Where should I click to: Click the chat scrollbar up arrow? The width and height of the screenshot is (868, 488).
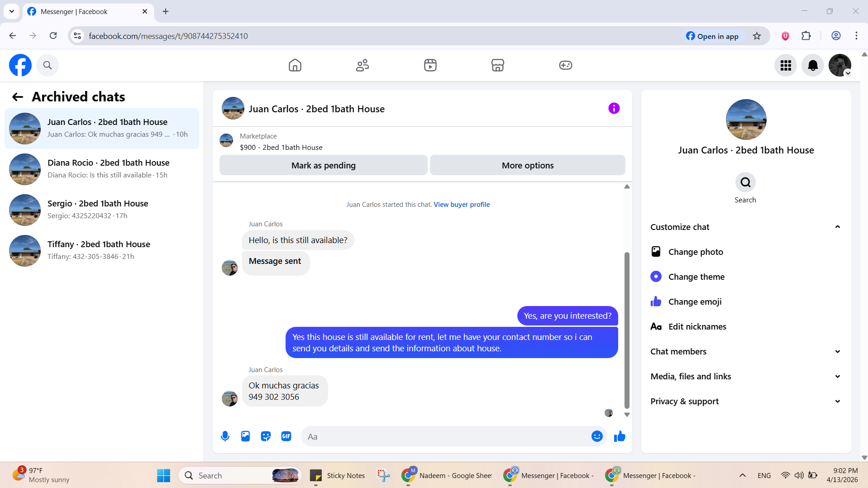(x=627, y=187)
